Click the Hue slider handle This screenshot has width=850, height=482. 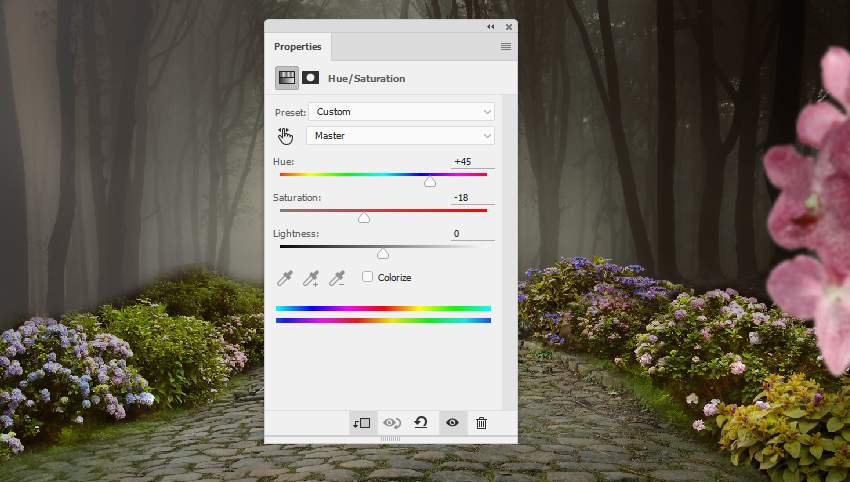click(430, 182)
